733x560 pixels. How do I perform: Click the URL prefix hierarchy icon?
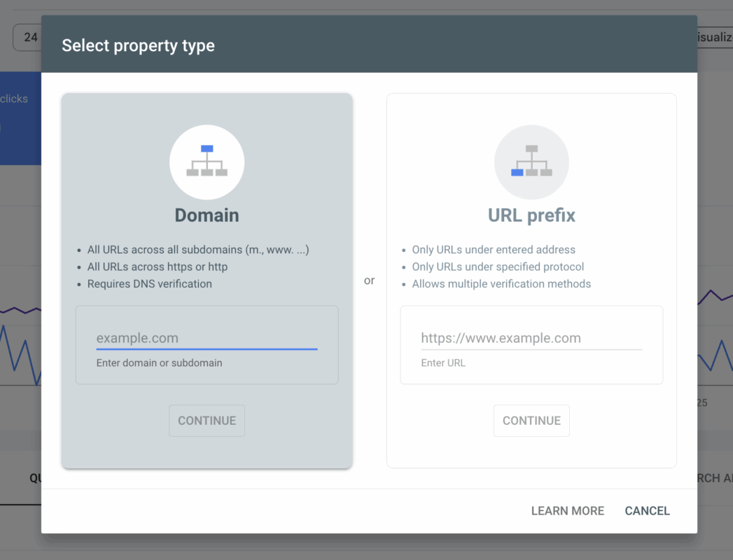pyautogui.click(x=531, y=162)
